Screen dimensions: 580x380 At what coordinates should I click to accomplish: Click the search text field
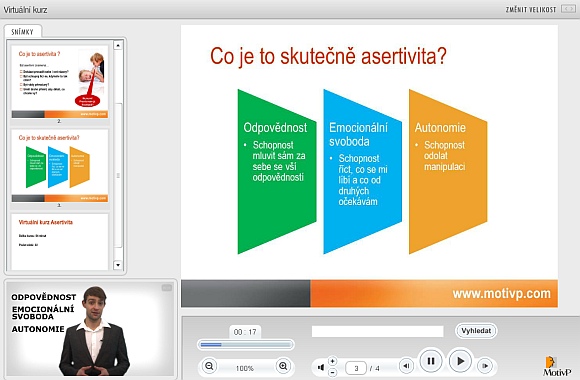pyautogui.click(x=378, y=331)
